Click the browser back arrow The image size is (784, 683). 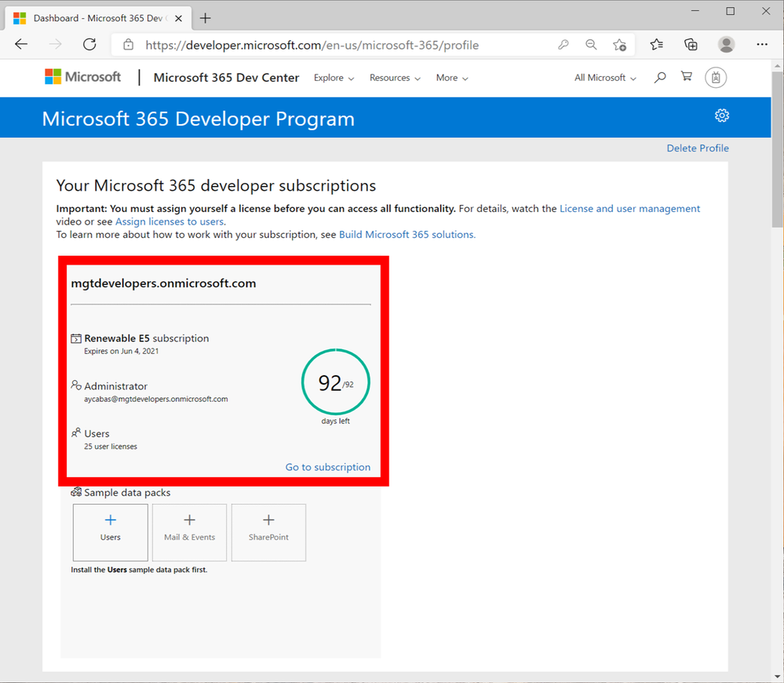click(21, 45)
